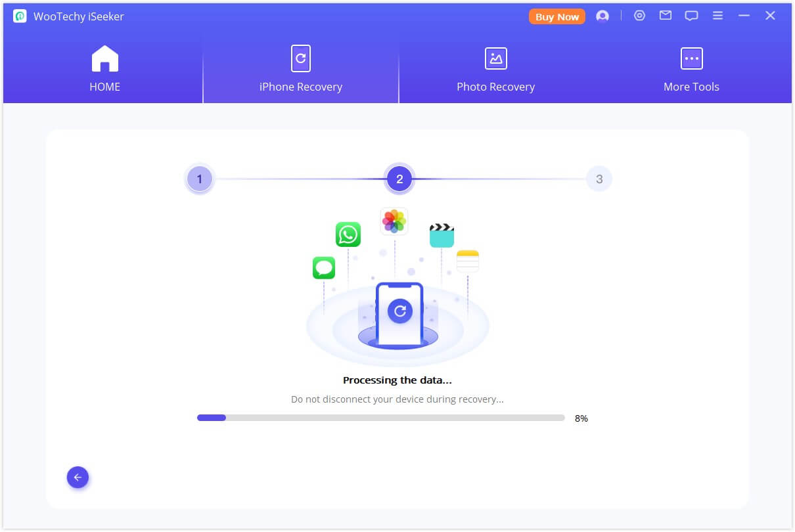795x532 pixels.
Task: Click the step 3 circle indicator
Action: click(599, 178)
